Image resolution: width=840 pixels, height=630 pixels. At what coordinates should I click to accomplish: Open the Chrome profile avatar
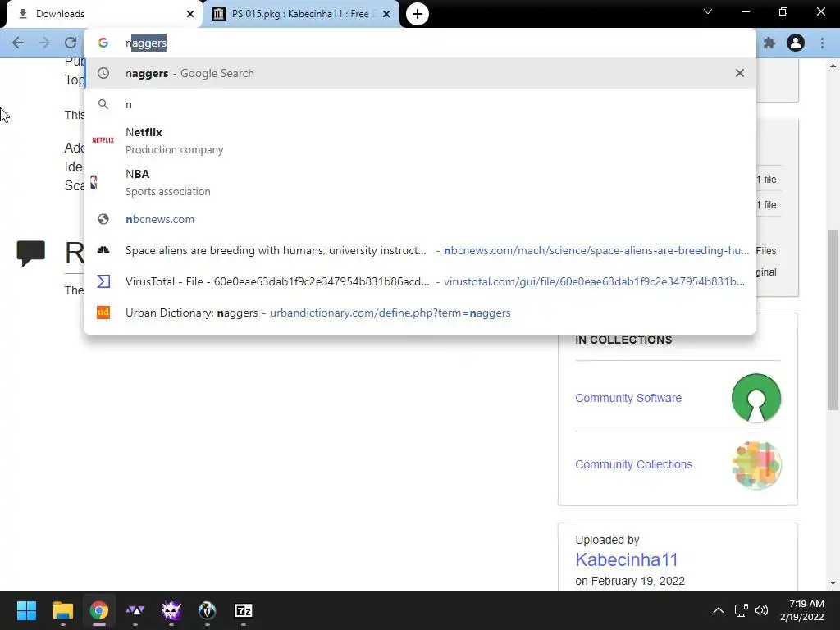click(796, 43)
